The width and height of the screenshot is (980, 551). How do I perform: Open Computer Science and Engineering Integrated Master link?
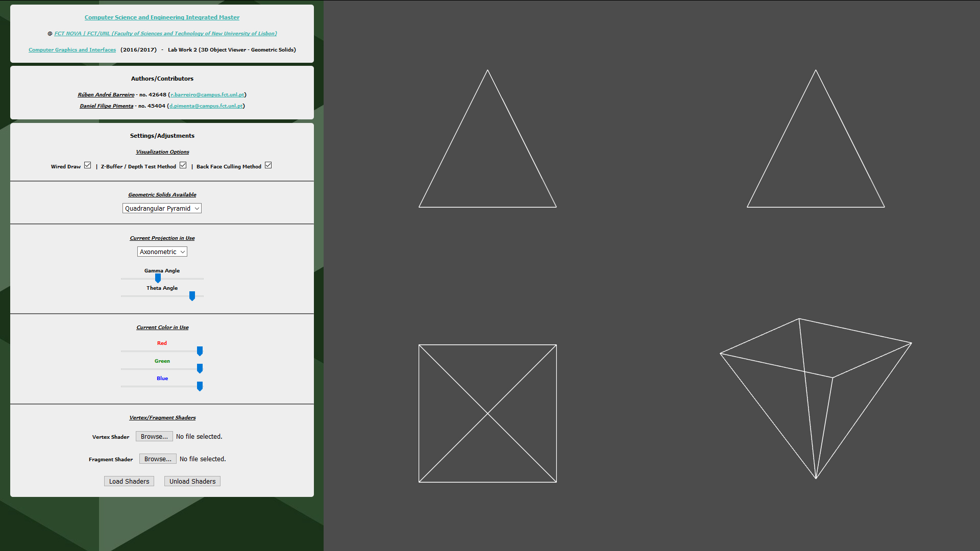(x=162, y=17)
